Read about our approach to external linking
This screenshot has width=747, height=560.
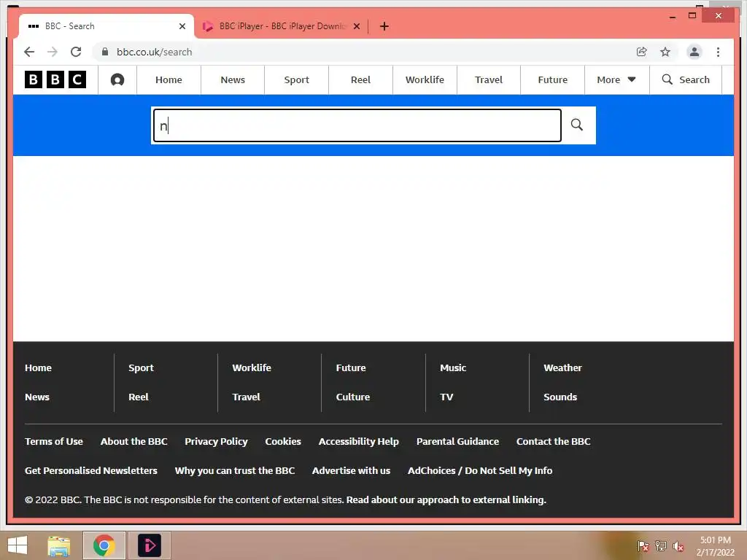pos(446,499)
